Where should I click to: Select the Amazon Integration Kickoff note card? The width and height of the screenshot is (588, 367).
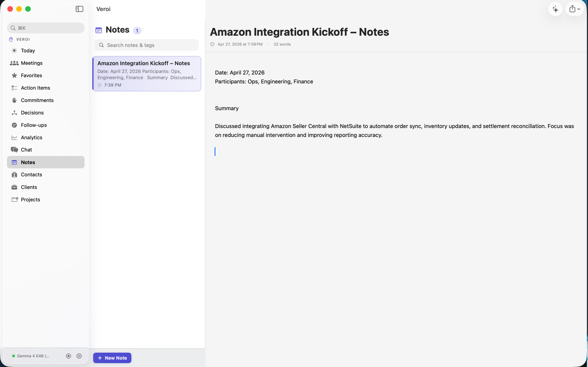point(147,74)
